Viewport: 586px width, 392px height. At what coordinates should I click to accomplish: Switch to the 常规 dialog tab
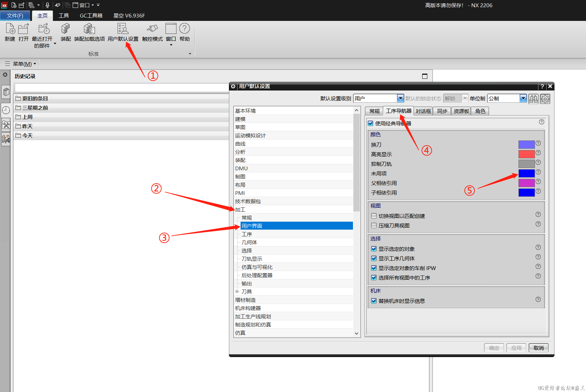(374, 111)
